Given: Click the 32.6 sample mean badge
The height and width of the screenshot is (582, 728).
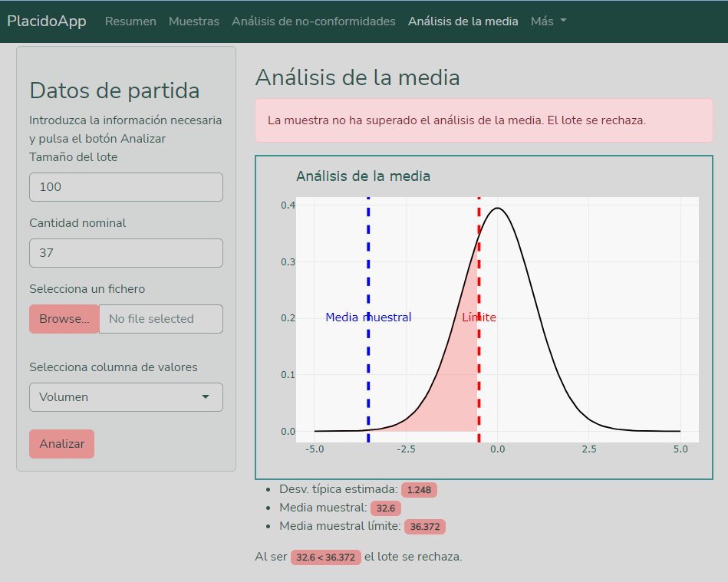Looking at the screenshot, I should pos(385,508).
